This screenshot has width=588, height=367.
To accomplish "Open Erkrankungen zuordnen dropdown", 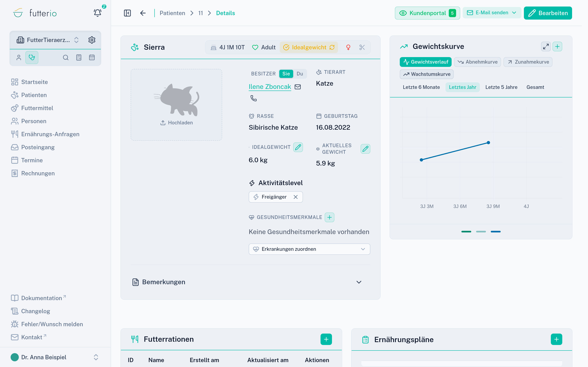I will coord(309,249).
